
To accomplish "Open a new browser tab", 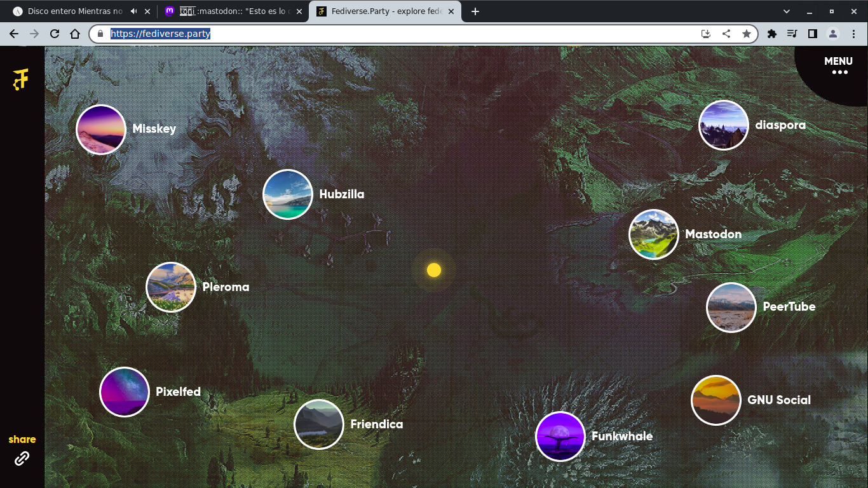I will click(x=475, y=11).
